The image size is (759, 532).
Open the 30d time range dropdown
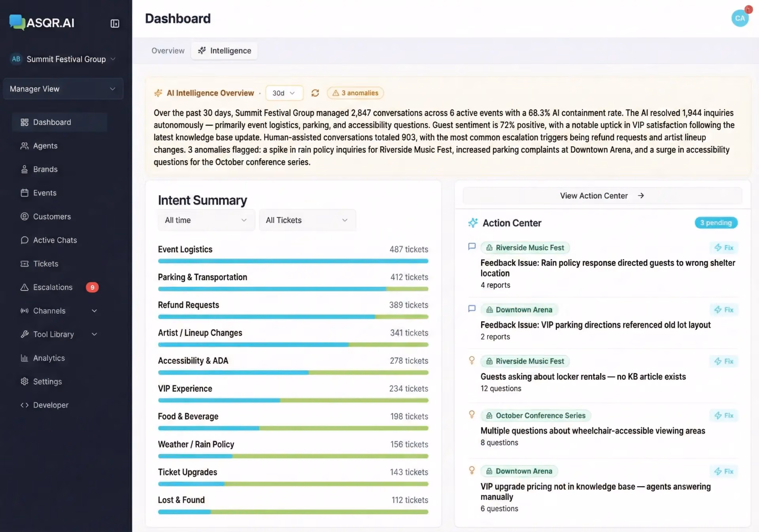click(284, 93)
